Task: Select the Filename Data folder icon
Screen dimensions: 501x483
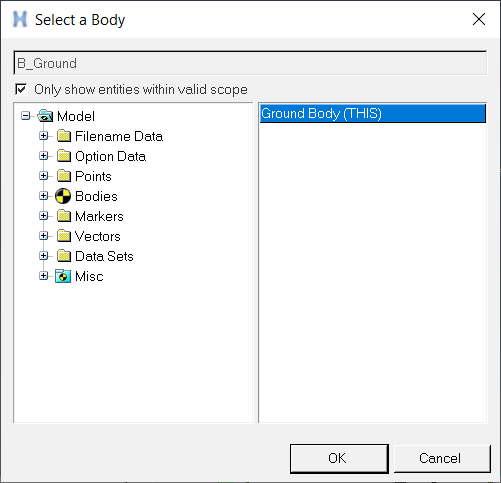Action: tap(64, 136)
